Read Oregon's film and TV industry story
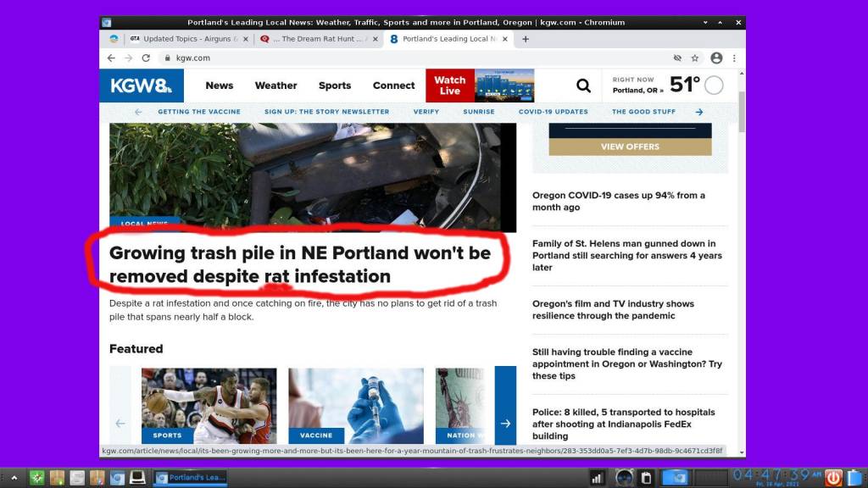 click(x=614, y=310)
